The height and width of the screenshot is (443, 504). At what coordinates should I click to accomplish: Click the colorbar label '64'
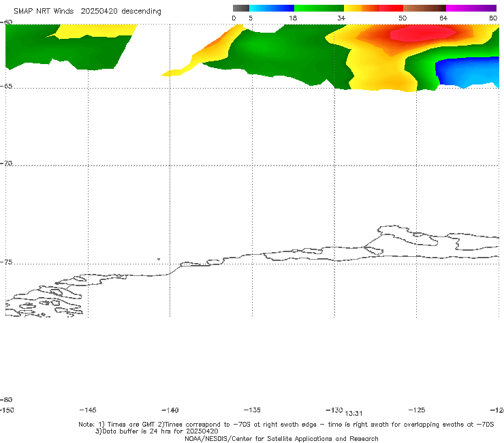[443, 18]
